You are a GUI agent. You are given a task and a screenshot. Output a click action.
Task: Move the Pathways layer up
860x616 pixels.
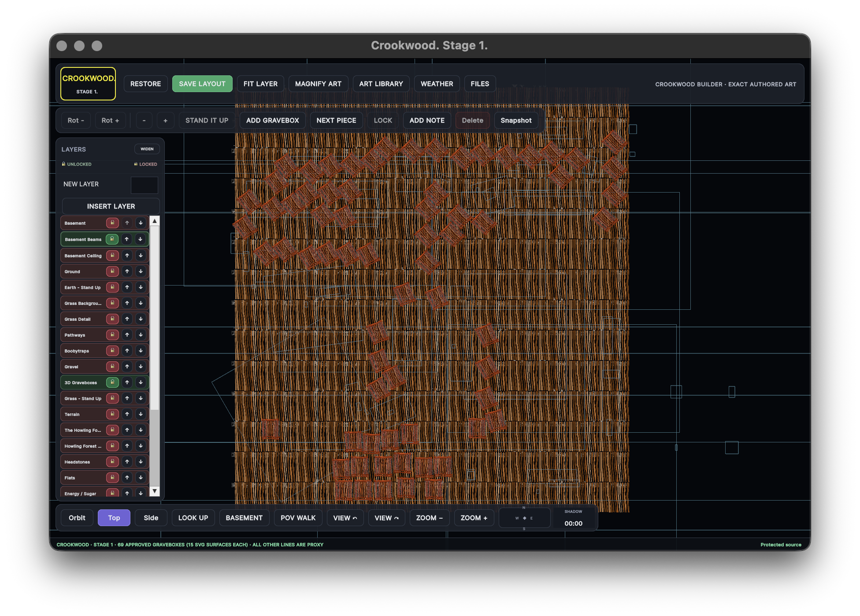[x=127, y=335]
